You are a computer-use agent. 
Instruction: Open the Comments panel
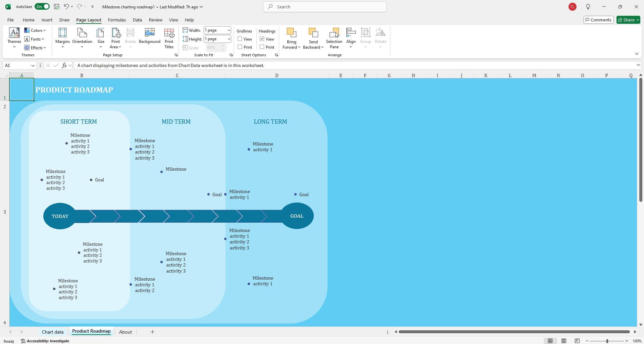pyautogui.click(x=599, y=20)
